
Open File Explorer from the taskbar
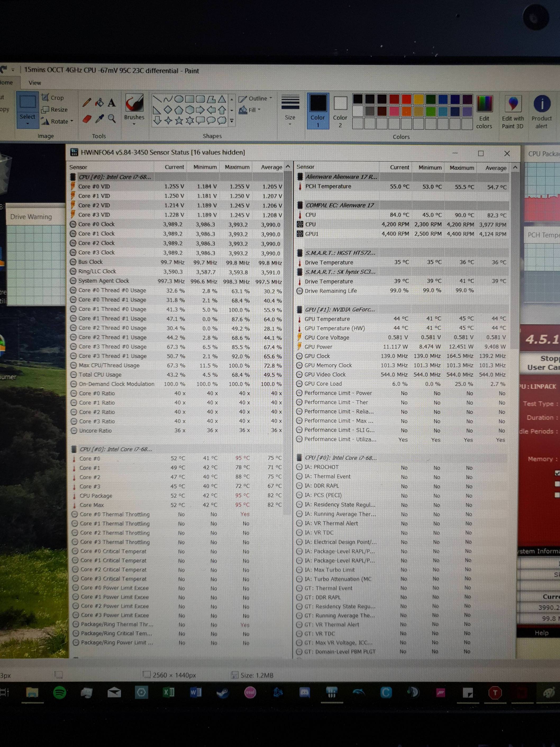(32, 693)
